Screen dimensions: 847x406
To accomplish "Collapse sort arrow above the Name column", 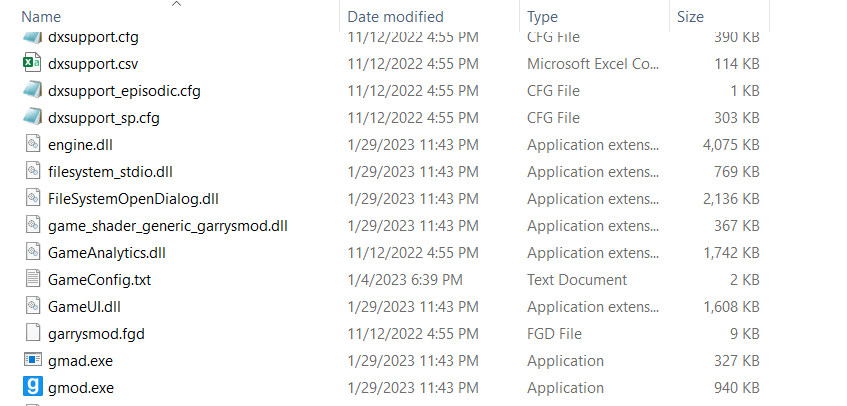I will click(177, 4).
